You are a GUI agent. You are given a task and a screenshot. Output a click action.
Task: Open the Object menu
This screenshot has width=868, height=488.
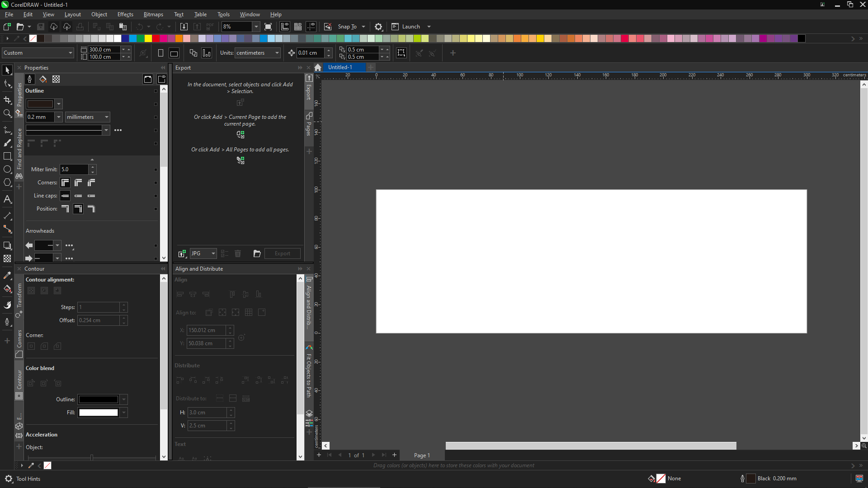coord(99,14)
